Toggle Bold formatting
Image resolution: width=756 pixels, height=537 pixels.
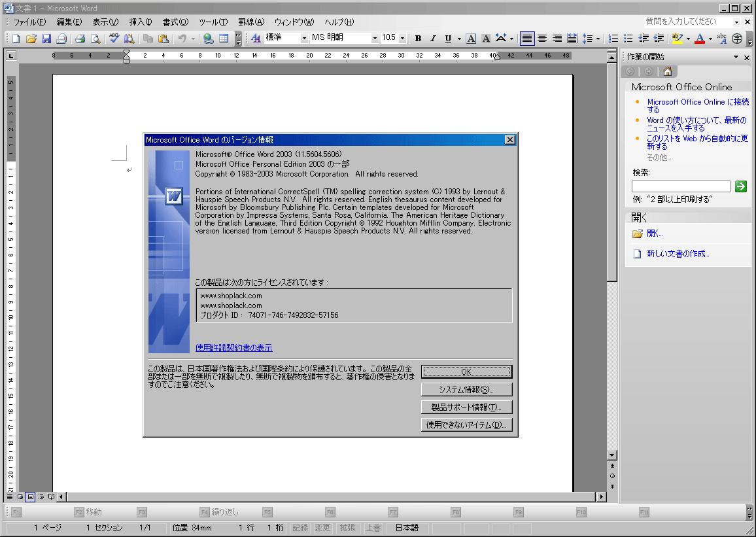418,39
